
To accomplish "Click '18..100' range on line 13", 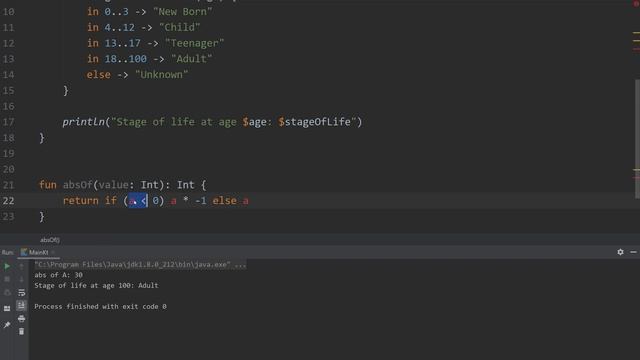I will [x=125, y=59].
